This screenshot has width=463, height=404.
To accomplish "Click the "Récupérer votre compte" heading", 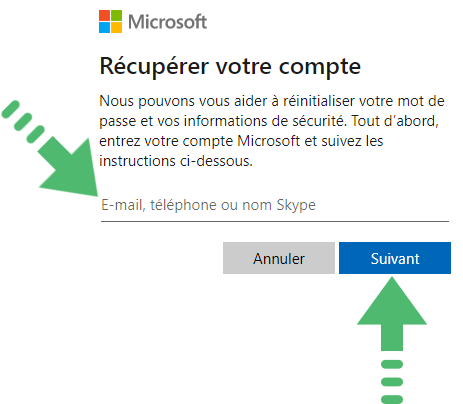I will [x=230, y=67].
